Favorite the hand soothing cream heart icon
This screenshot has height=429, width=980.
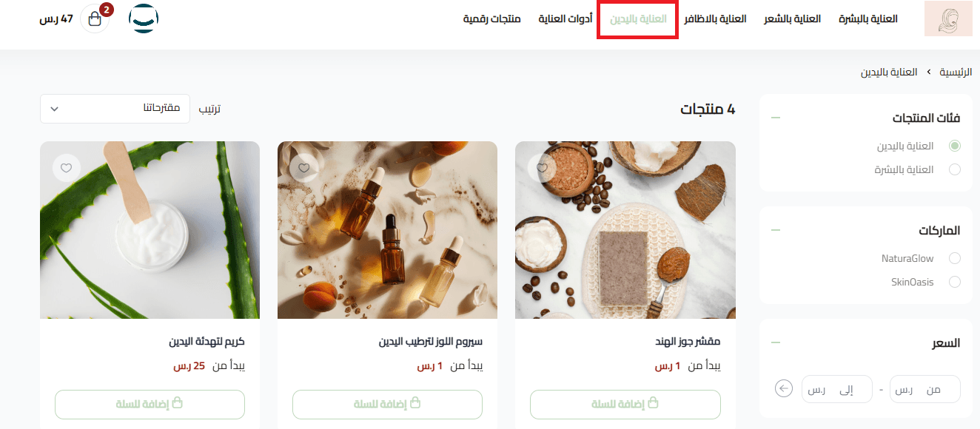point(66,168)
